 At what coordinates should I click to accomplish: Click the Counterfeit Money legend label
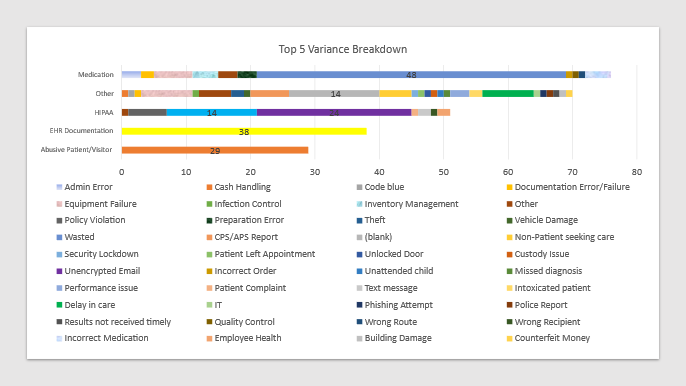552,338
